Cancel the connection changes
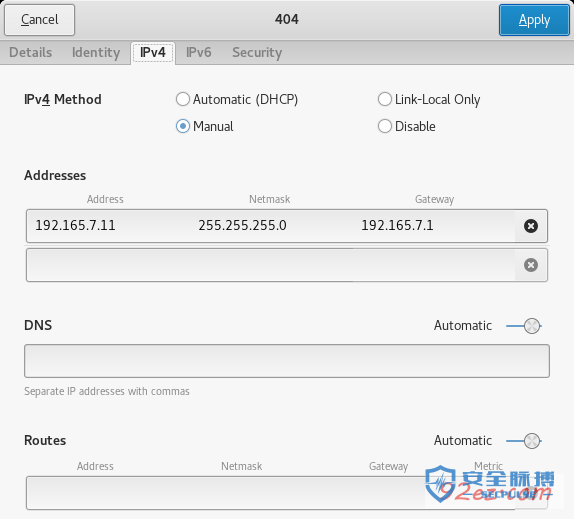The width and height of the screenshot is (574, 519). click(x=40, y=20)
